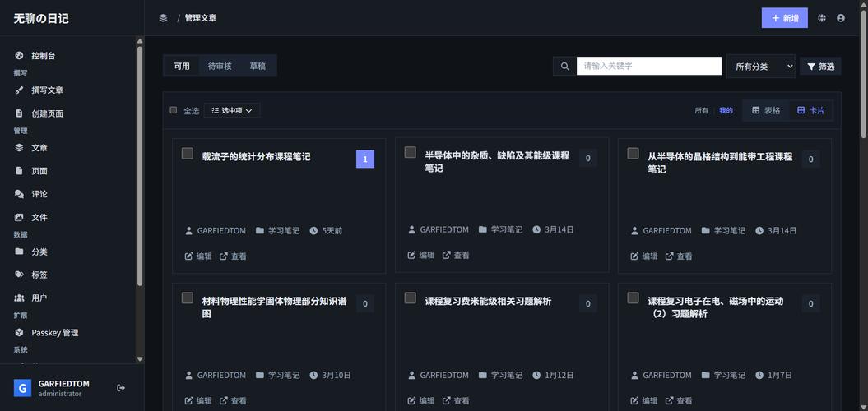Image resolution: width=868 pixels, height=411 pixels.
Task: Click the logout icon beside GARFIEDTOM
Action: (121, 388)
